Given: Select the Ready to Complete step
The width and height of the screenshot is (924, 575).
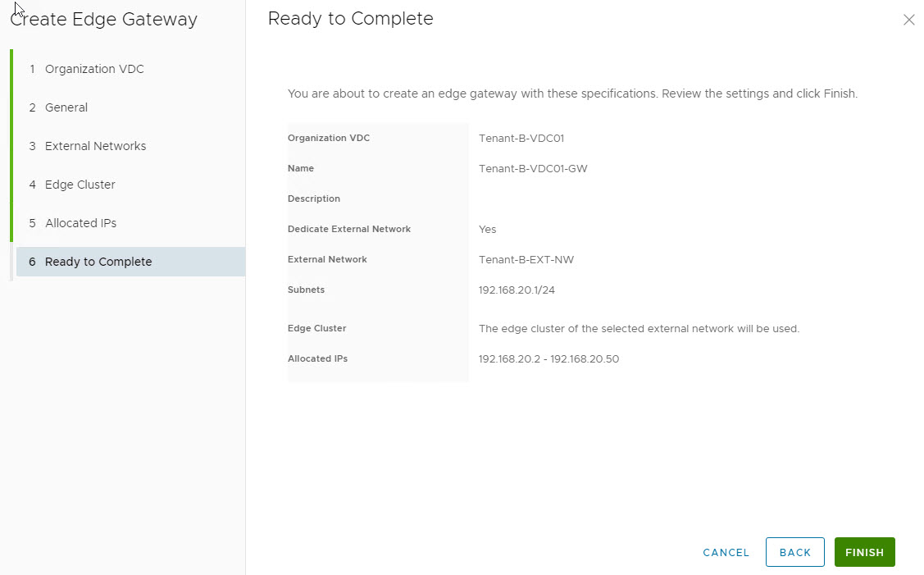Looking at the screenshot, I should coord(98,262).
